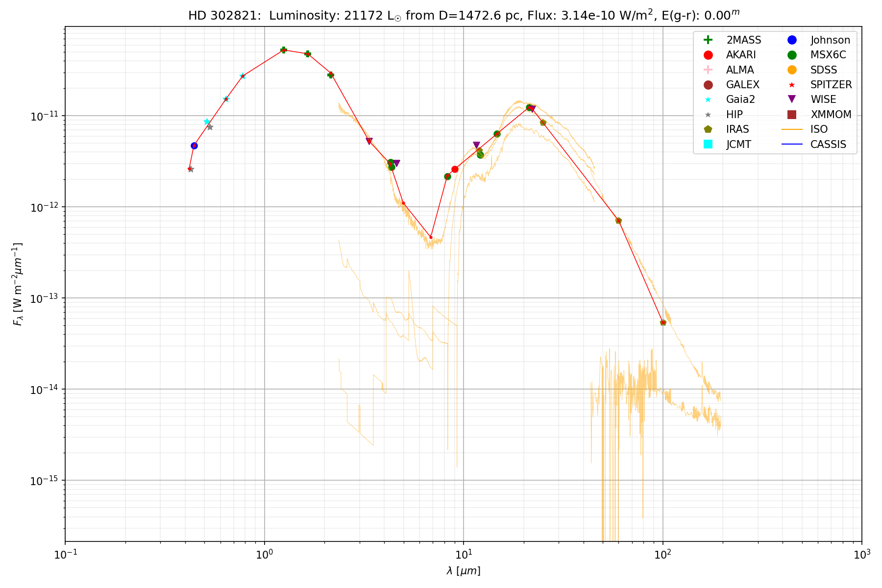Screen dimensions: 882x588
Task: Click the y-axis flux label
Action: [x=18, y=284]
